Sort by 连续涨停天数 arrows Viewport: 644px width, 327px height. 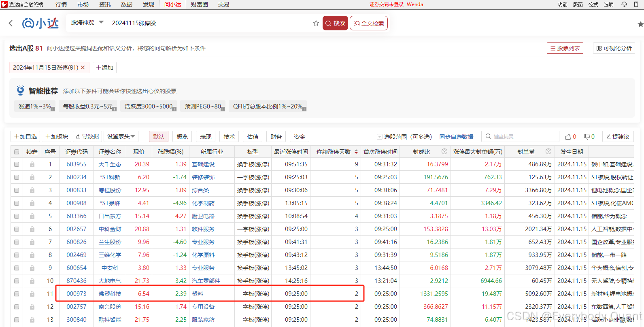coord(356,152)
